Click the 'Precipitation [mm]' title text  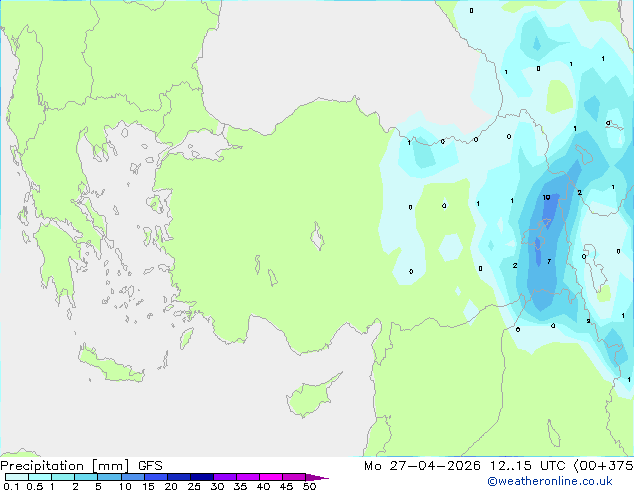tap(65, 466)
